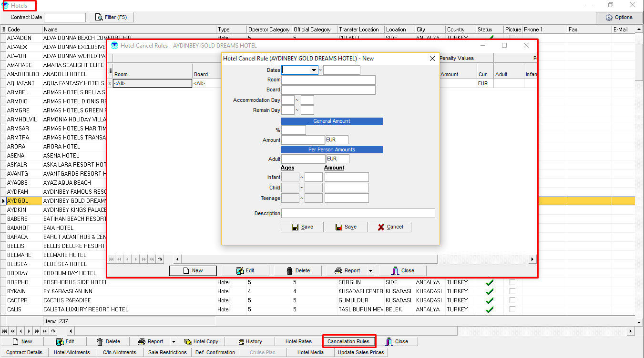This screenshot has width=644, height=358.
Task: Switch to Hotel Allotments tab
Action: pos(72,352)
